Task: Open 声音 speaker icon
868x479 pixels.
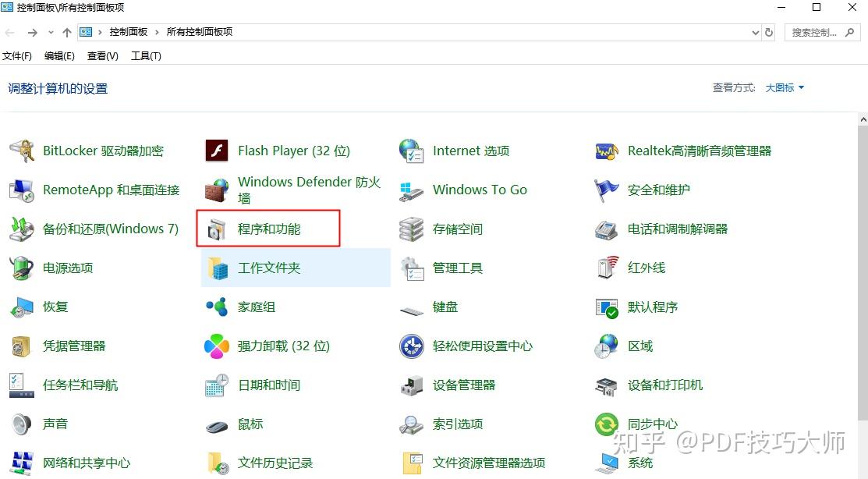Action: pos(23,424)
